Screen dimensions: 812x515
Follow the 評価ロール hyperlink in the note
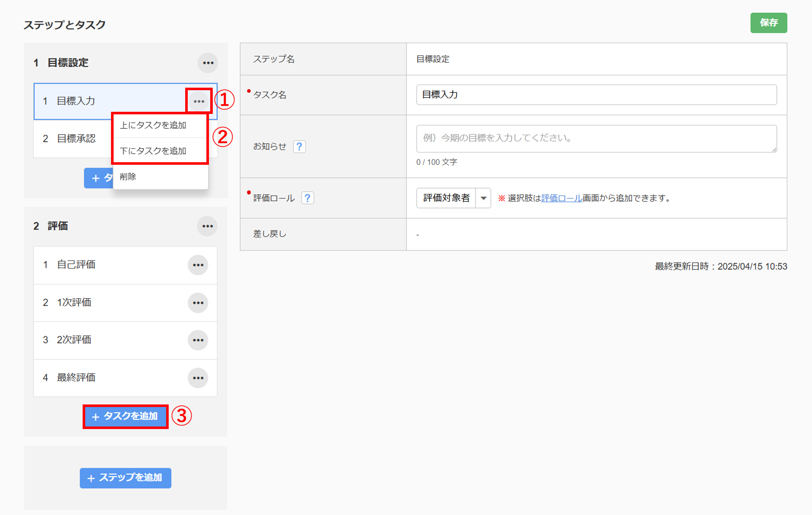pos(562,198)
